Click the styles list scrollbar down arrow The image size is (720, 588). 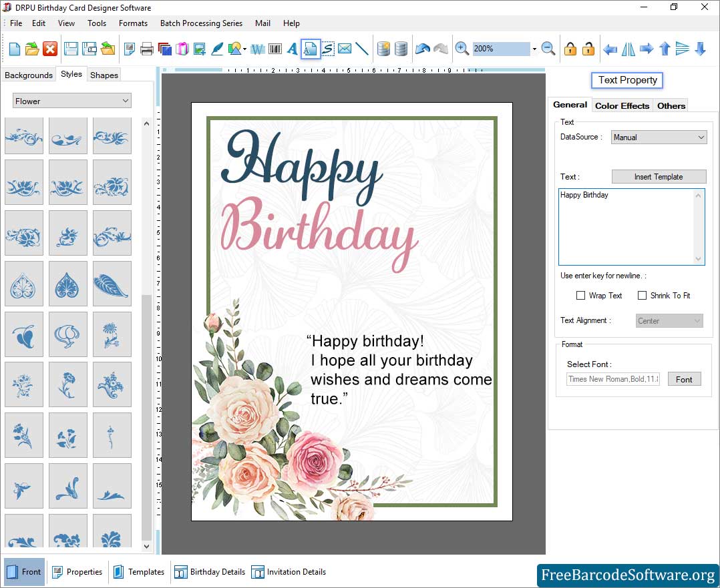click(x=146, y=546)
